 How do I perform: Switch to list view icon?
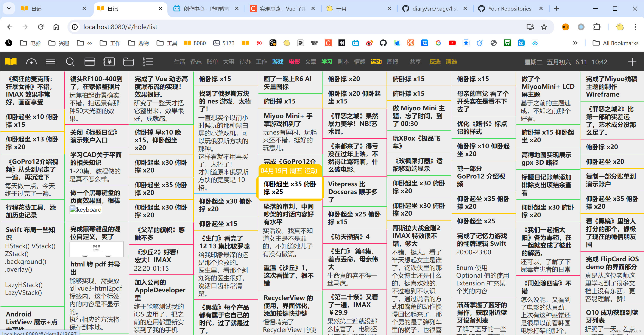148,61
